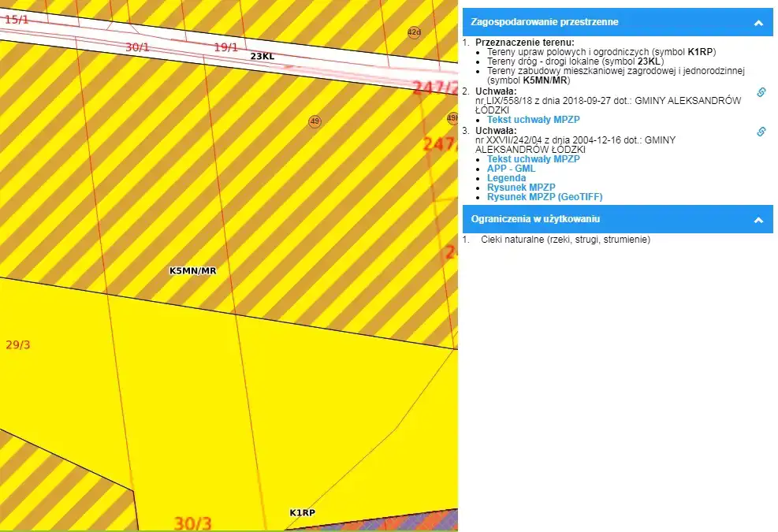Screen dimensions: 778x532
Task: Click the 23KL road zone label
Action: (262, 57)
